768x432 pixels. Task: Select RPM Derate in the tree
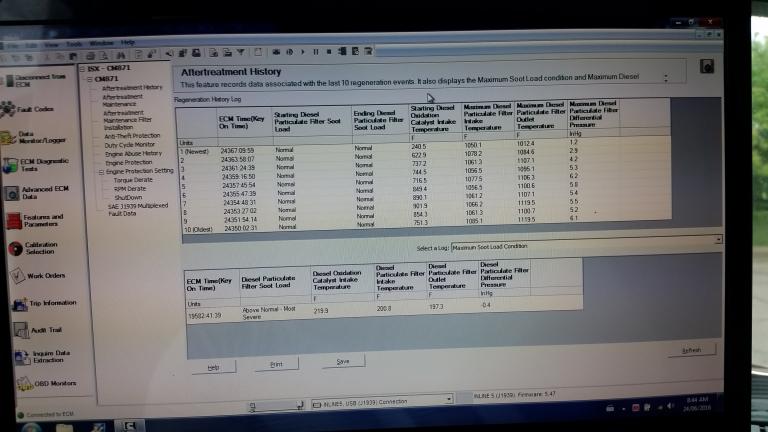130,189
